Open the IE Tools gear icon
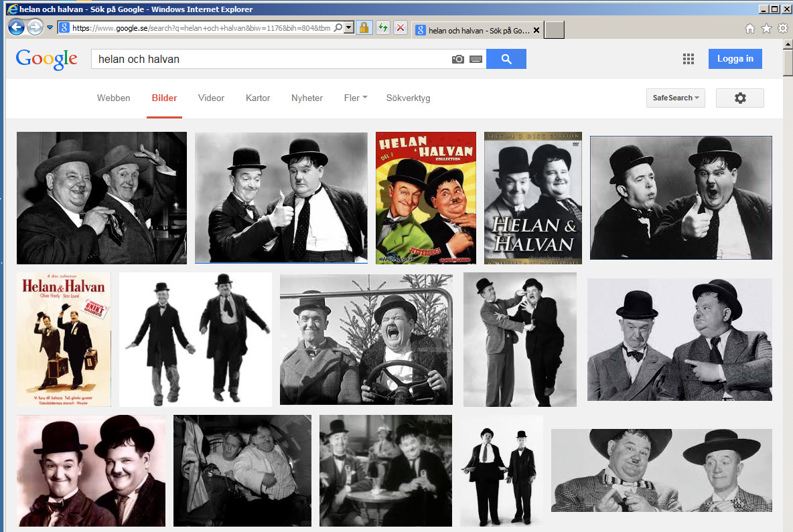 (x=783, y=29)
